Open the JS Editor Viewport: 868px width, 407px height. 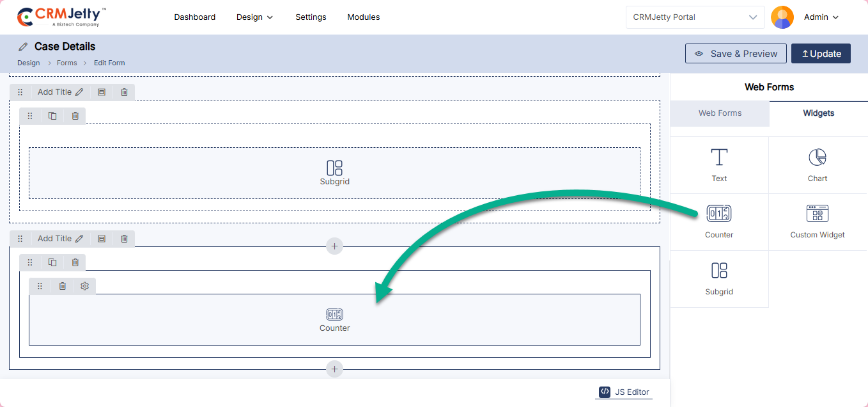click(x=624, y=392)
